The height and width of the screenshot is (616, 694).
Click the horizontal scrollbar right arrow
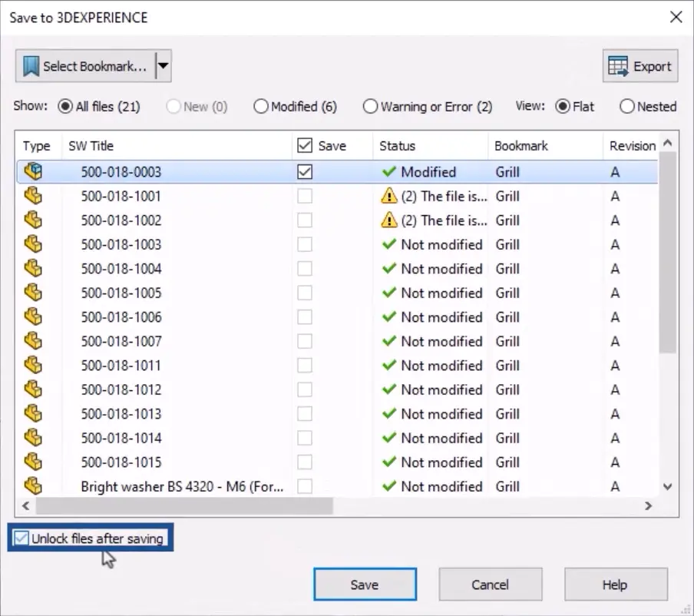(649, 505)
